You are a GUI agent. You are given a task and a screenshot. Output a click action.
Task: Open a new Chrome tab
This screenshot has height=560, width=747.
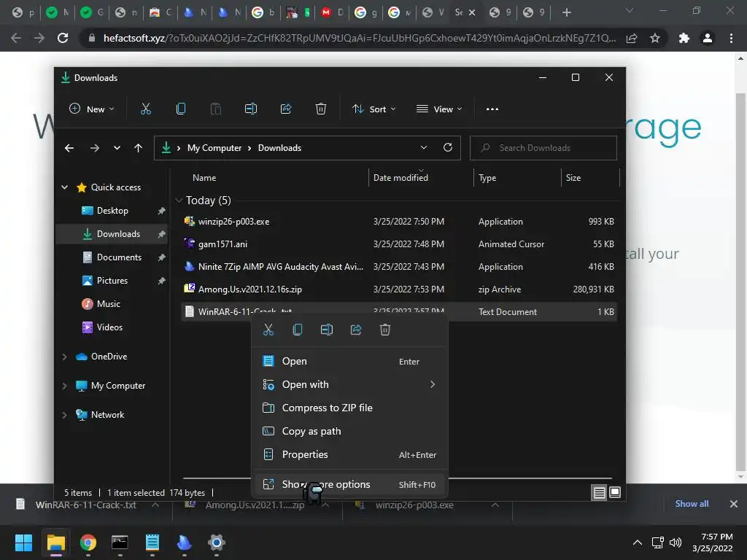(x=566, y=12)
